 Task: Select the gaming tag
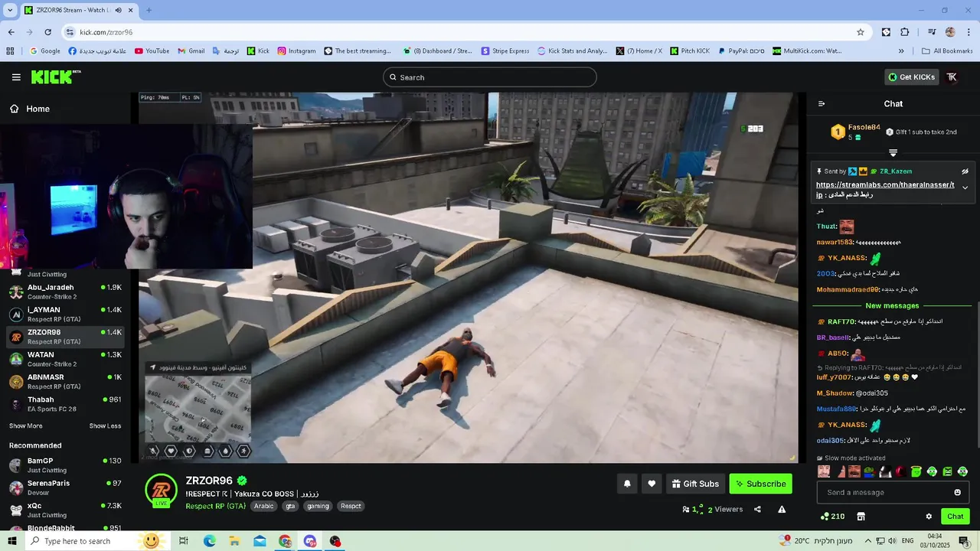tap(318, 506)
